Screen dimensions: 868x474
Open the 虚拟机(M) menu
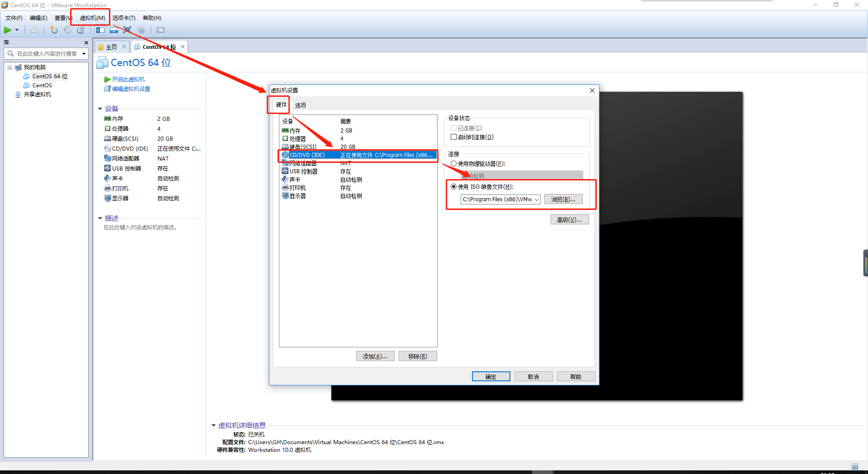(92, 18)
